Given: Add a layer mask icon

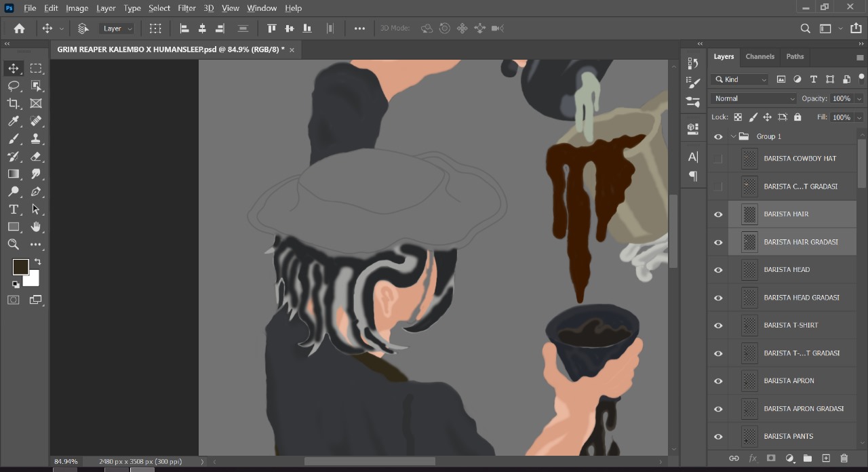Looking at the screenshot, I should click(771, 458).
